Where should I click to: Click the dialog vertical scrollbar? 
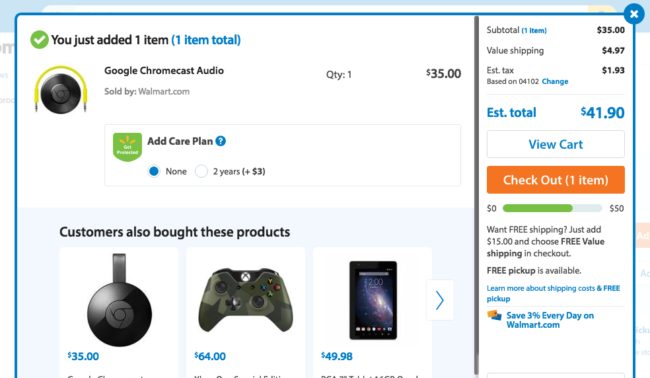(x=477, y=195)
